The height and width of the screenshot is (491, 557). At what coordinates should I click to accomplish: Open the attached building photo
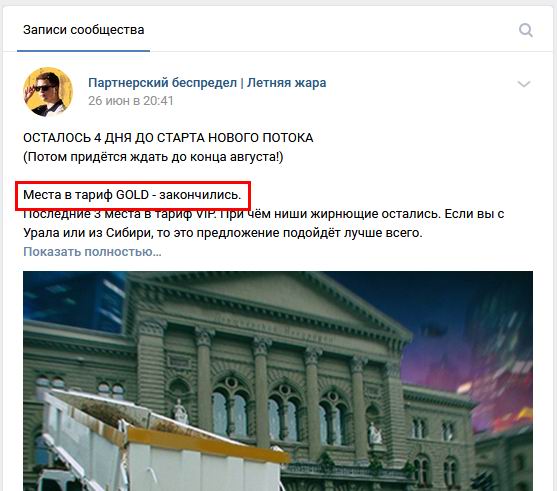tap(278, 381)
